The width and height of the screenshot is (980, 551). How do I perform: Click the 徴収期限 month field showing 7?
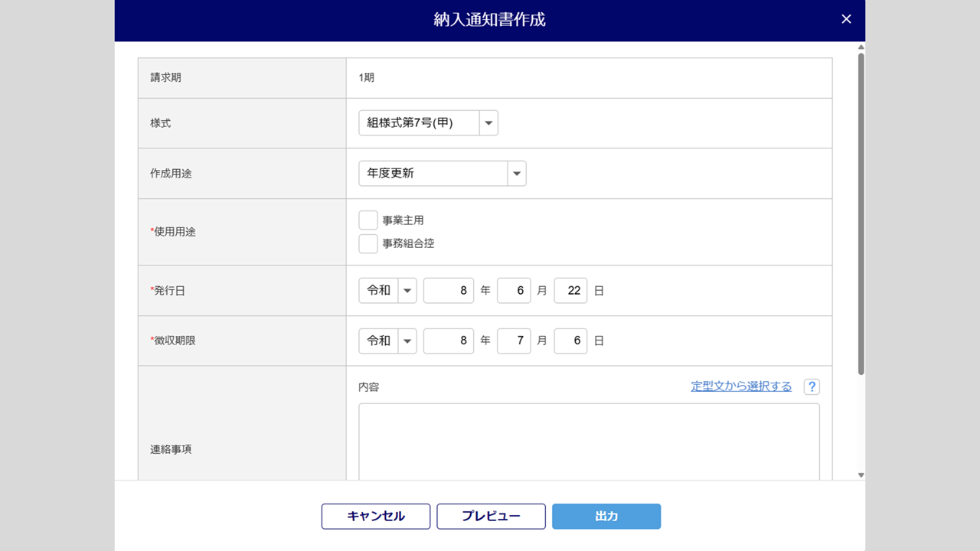point(514,341)
